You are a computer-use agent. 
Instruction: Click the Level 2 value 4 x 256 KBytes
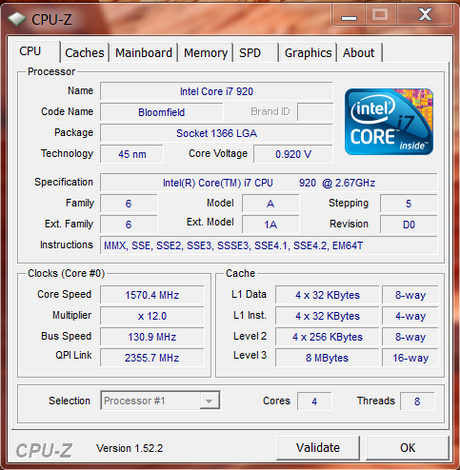(327, 337)
